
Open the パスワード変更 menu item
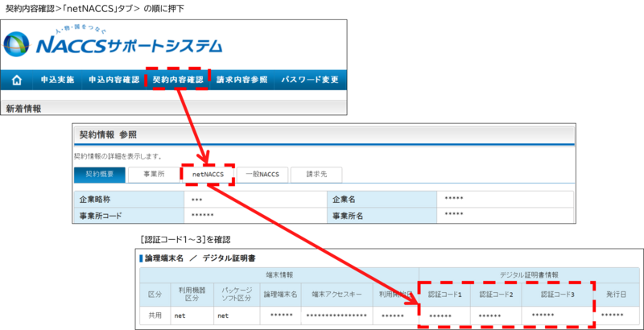pyautogui.click(x=310, y=80)
